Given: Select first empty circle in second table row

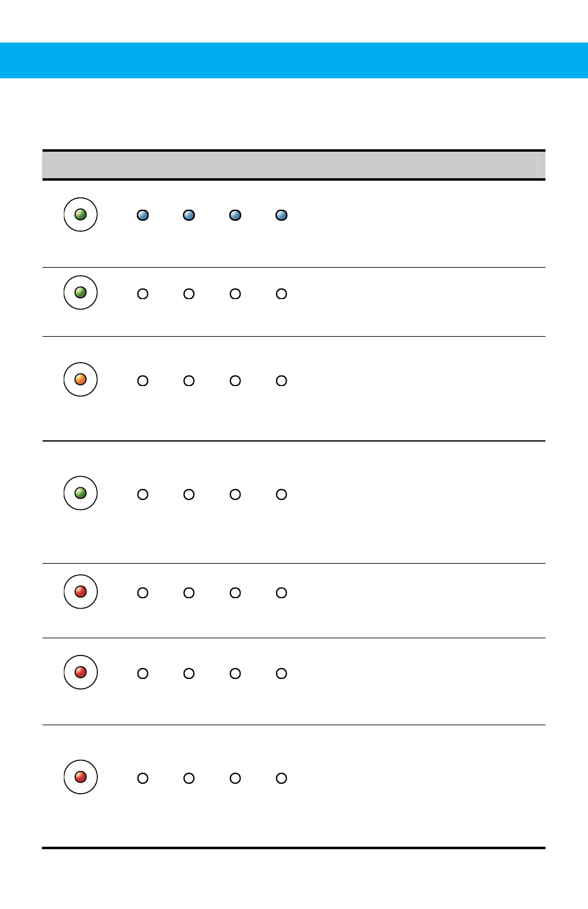Looking at the screenshot, I should tap(143, 294).
